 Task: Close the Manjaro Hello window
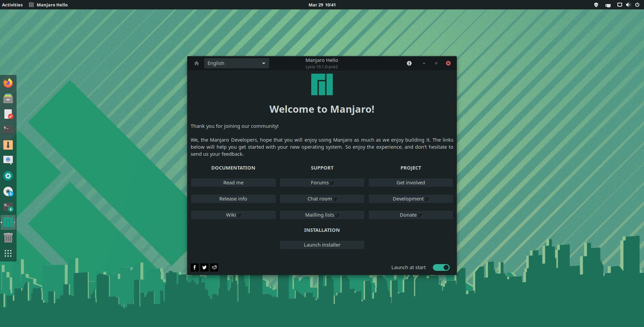pos(448,63)
